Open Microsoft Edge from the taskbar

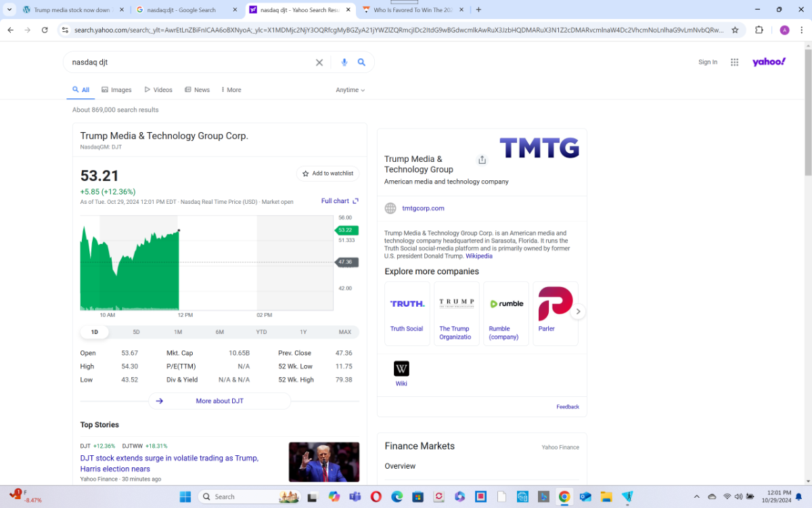pos(397,496)
